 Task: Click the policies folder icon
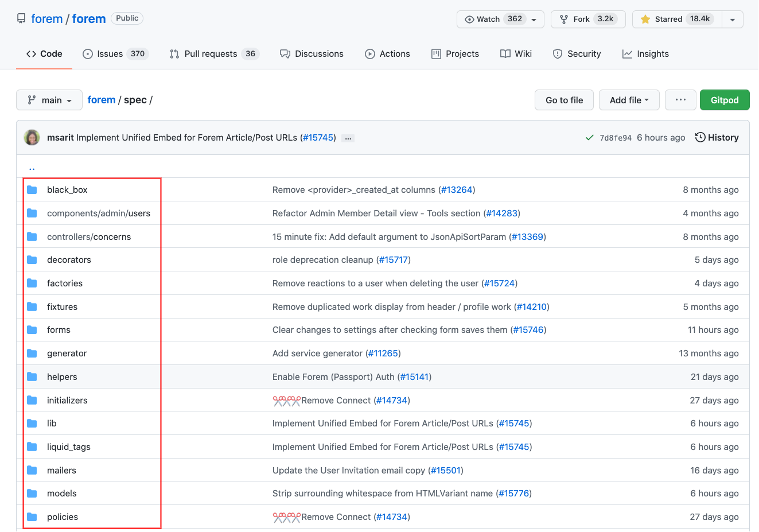(x=32, y=517)
